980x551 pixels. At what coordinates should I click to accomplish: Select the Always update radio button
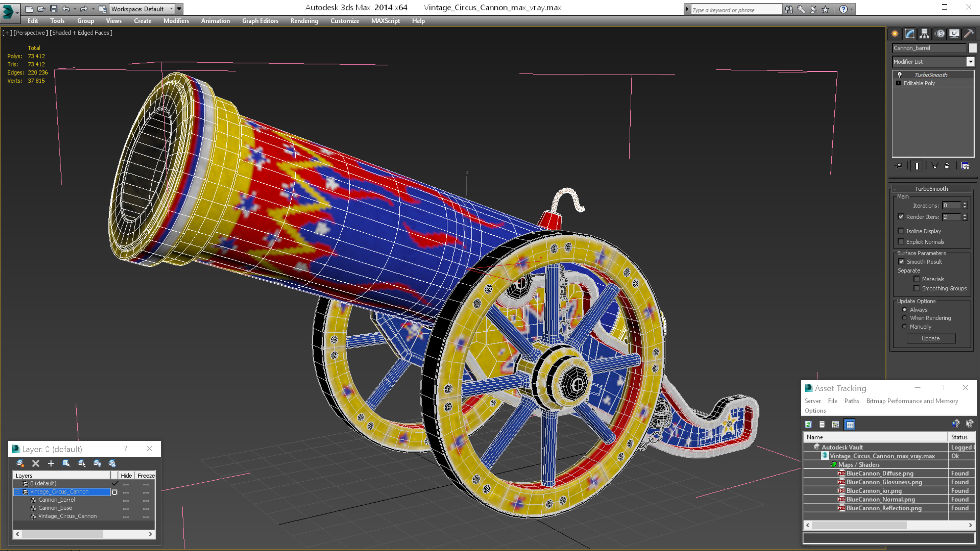point(905,310)
